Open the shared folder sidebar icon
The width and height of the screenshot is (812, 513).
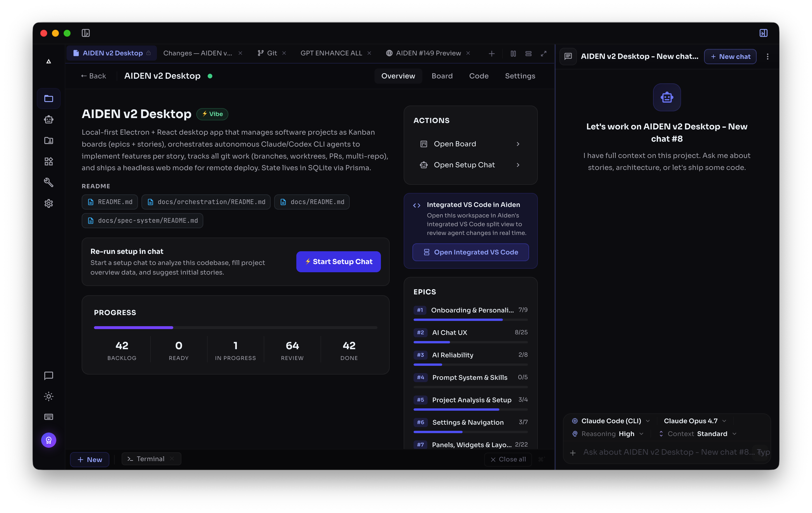(48, 140)
